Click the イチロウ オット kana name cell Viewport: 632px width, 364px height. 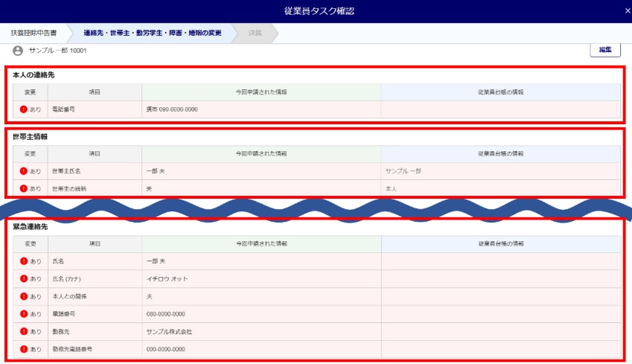[x=167, y=279]
